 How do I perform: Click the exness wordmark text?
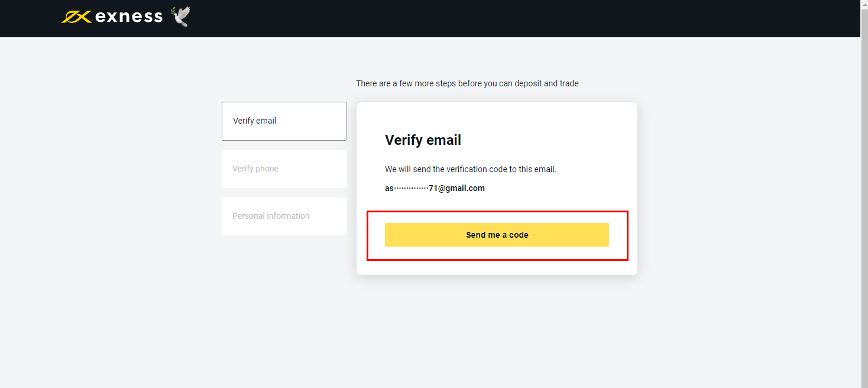click(x=128, y=17)
